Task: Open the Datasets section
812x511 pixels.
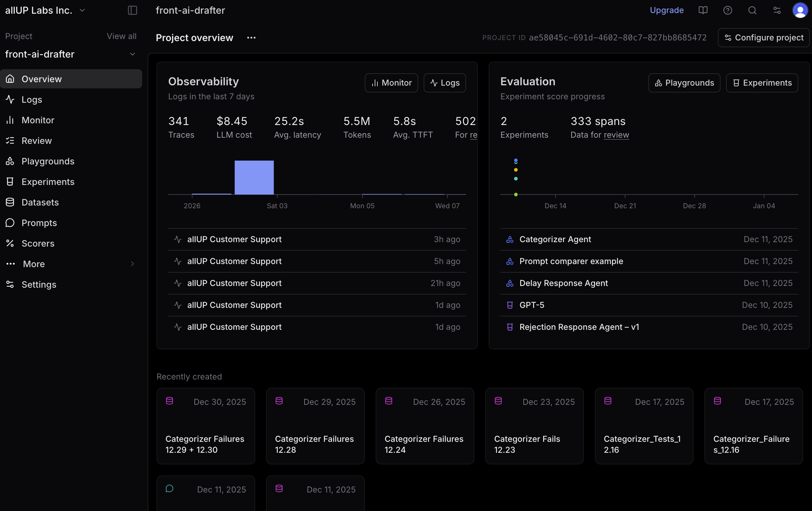Action: point(40,202)
